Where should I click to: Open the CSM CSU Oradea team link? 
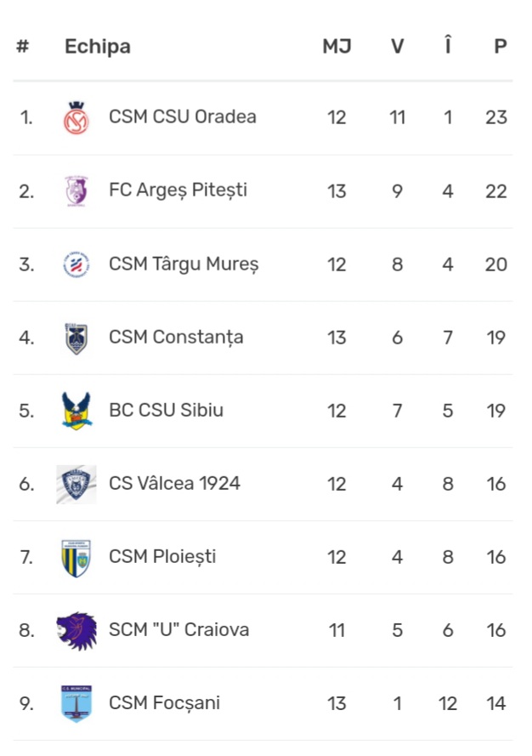(x=182, y=117)
